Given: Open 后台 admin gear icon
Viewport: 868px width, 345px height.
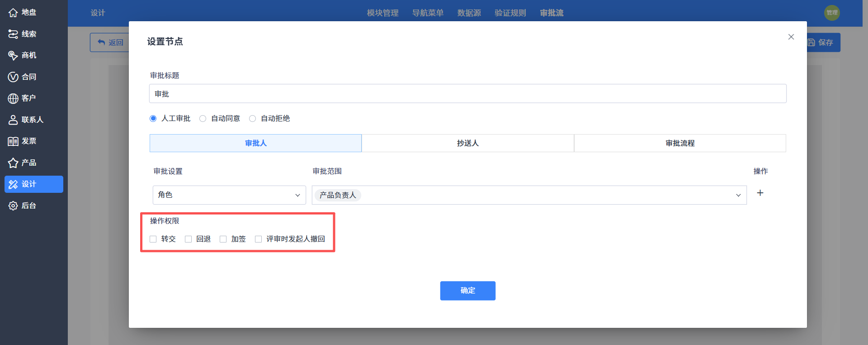Looking at the screenshot, I should [x=13, y=205].
